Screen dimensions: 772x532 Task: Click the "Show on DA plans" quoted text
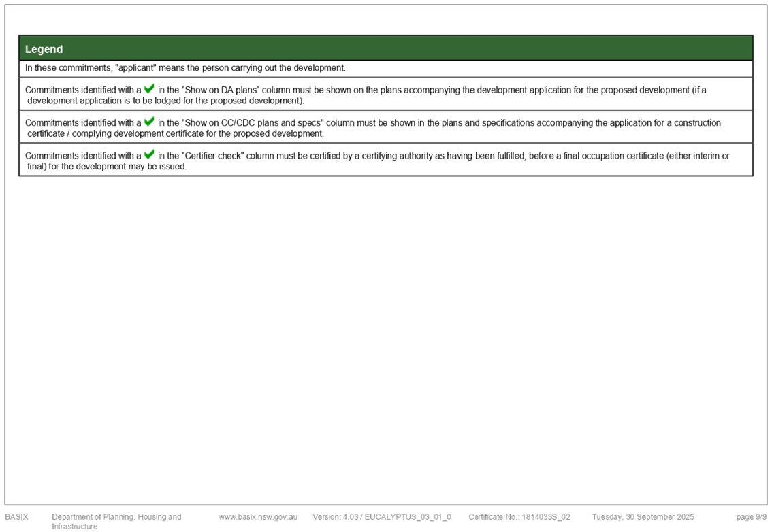(221, 90)
